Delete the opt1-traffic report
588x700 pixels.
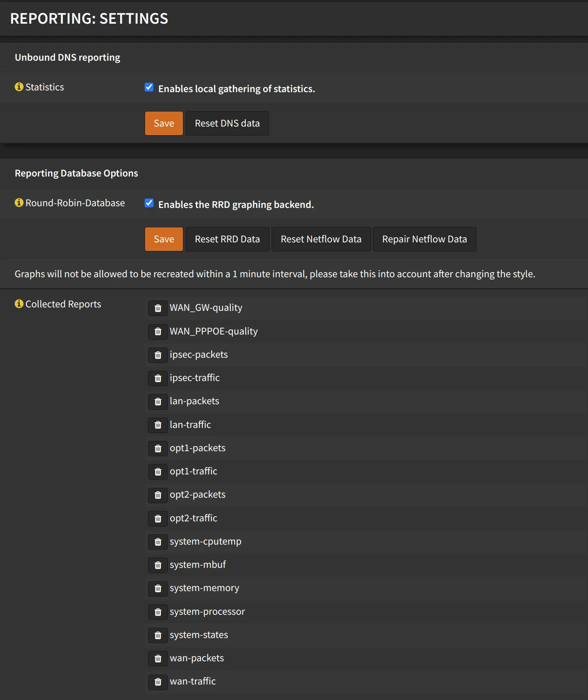(158, 471)
